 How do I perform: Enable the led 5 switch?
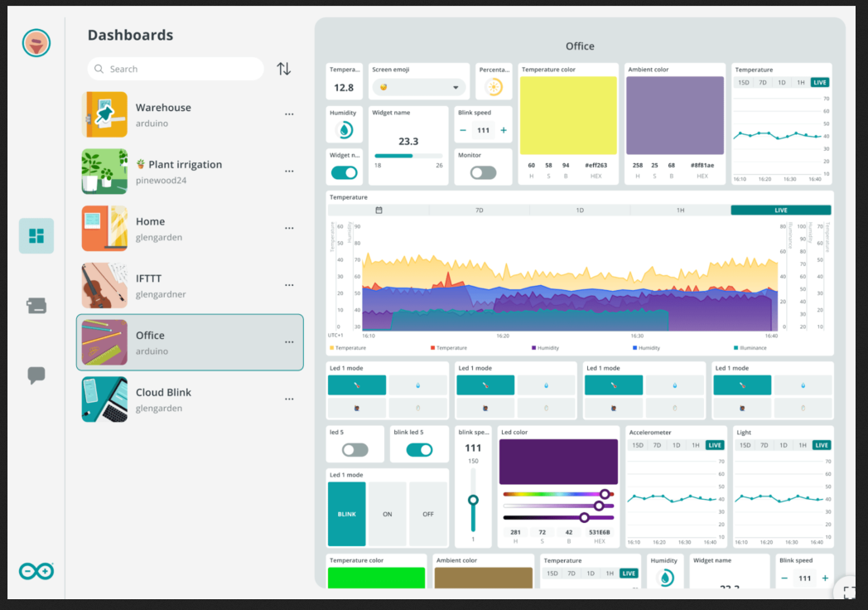click(354, 450)
